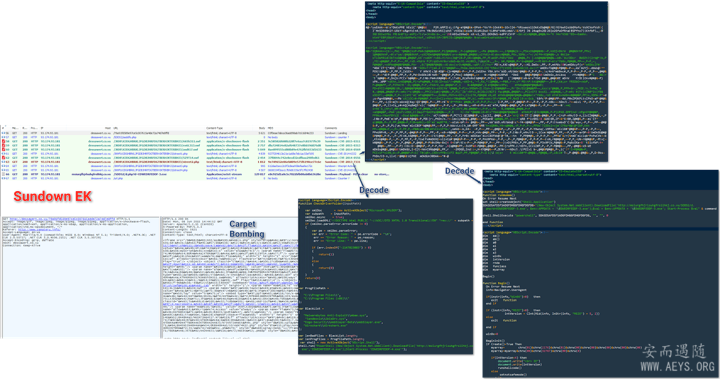Click Flash file icon of session 59
The width and height of the screenshot is (720, 379).
coord(4,146)
